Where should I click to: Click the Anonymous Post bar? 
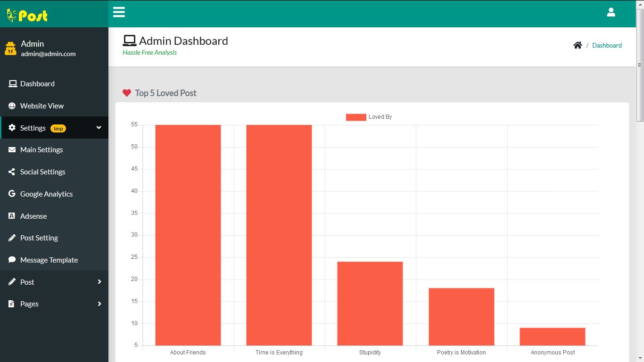(553, 337)
